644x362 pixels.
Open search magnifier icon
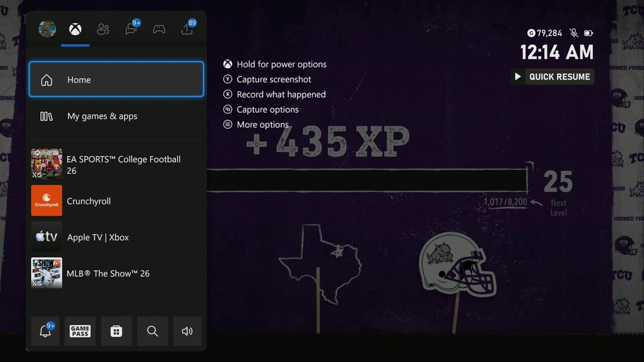pos(152,331)
